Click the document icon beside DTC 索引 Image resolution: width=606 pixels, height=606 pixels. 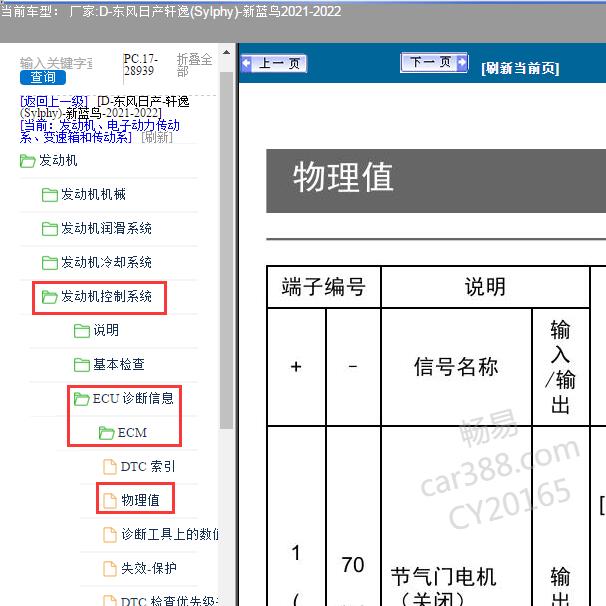[x=110, y=467]
